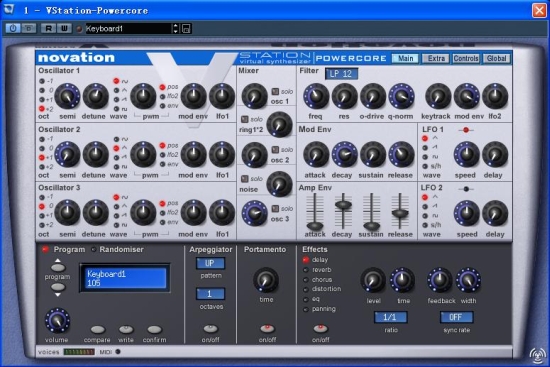The image size is (550, 367).
Task: Toggle the Arpeggiator on/off button
Action: [210, 328]
